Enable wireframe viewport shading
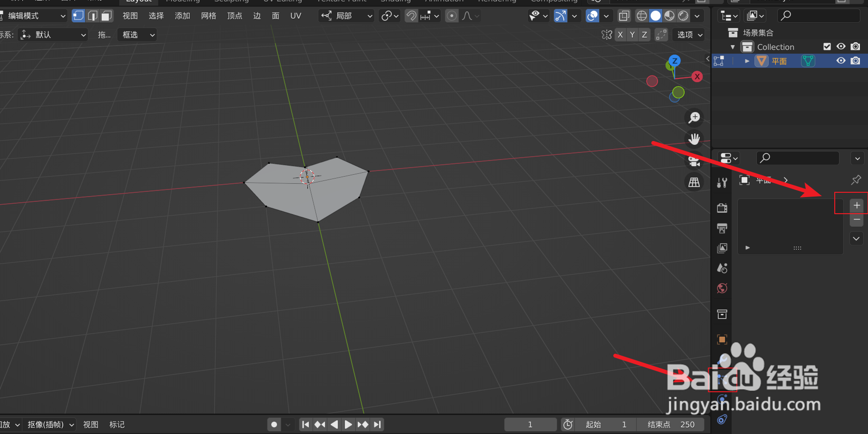The width and height of the screenshot is (868, 434). (641, 16)
